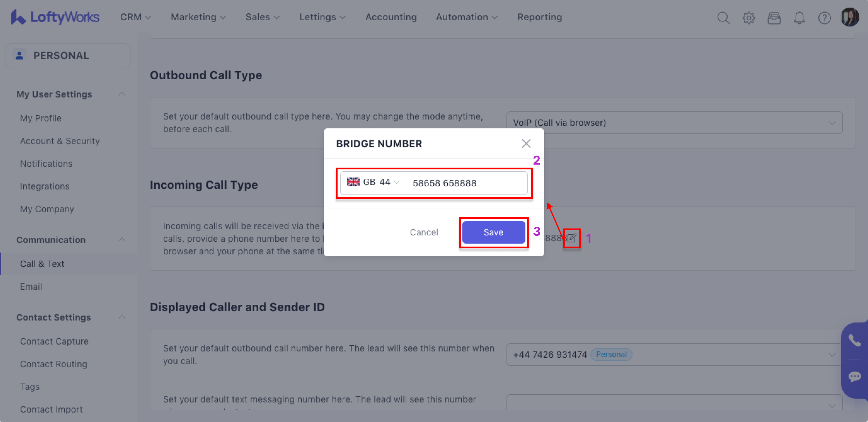This screenshot has height=422, width=868.
Task: Open notifications bell icon
Action: coord(799,17)
